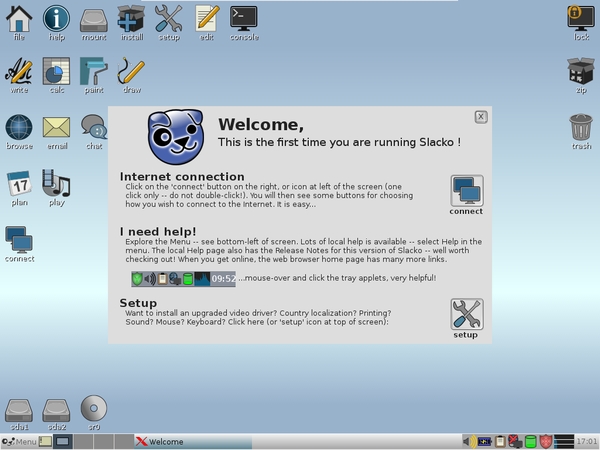Click the connect button in Welcome dialog
The height and width of the screenshot is (450, 600).
pos(467,191)
